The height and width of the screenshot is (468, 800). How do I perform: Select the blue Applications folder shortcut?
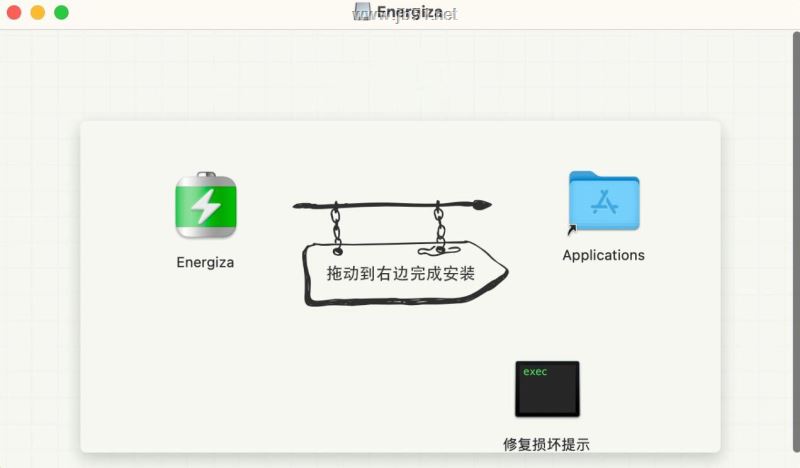(604, 201)
